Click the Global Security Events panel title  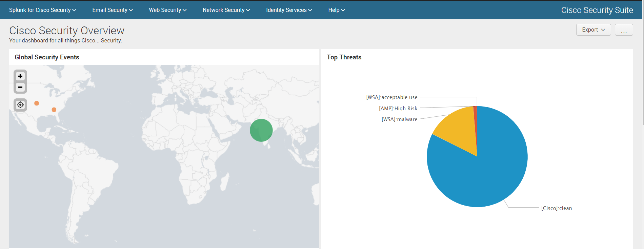point(47,57)
